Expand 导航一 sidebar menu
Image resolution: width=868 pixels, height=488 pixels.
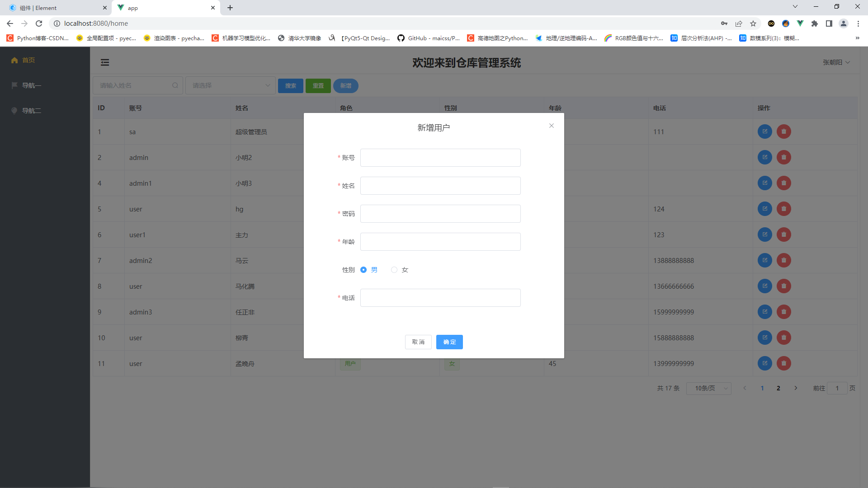click(31, 85)
